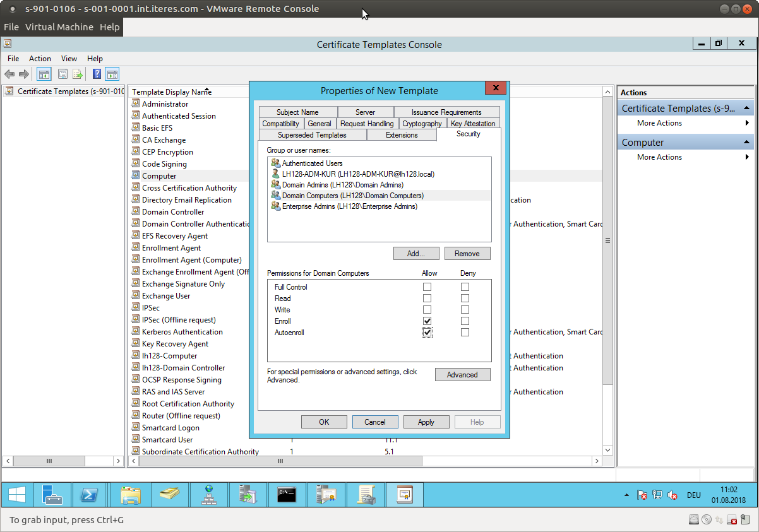Screen dimensions: 759x532
Task: Tick Deny checkbox for Enroll
Action: click(x=465, y=321)
